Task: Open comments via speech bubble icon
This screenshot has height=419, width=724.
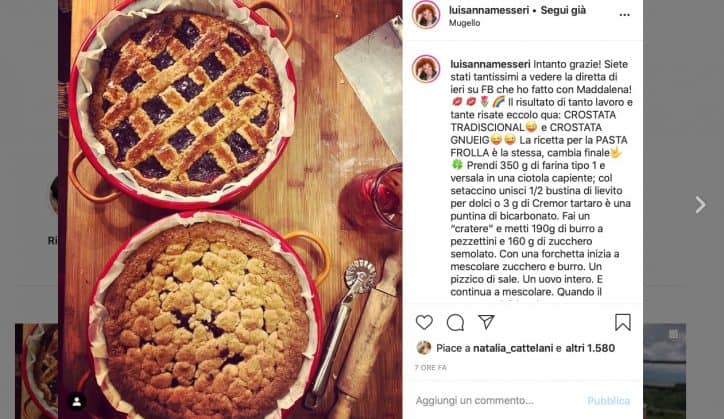Action: (455, 322)
